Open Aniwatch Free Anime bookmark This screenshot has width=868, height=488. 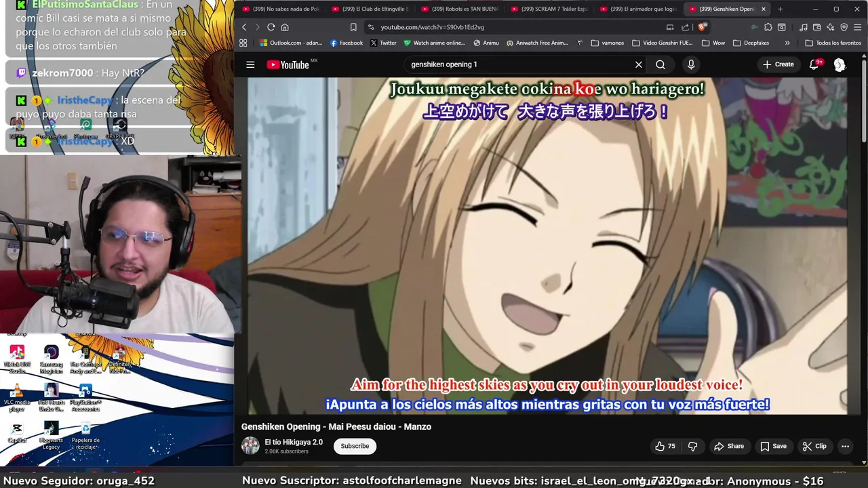537,43
